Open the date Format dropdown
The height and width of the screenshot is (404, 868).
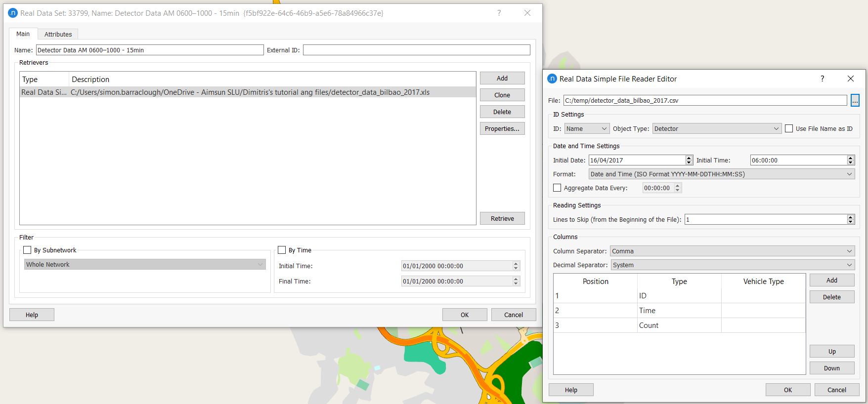pos(721,174)
